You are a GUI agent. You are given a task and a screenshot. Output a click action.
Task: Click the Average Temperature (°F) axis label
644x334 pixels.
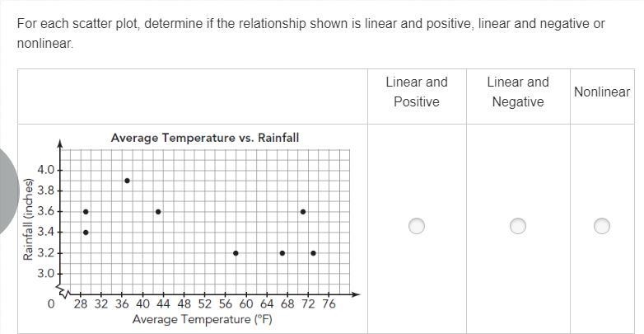click(x=202, y=319)
